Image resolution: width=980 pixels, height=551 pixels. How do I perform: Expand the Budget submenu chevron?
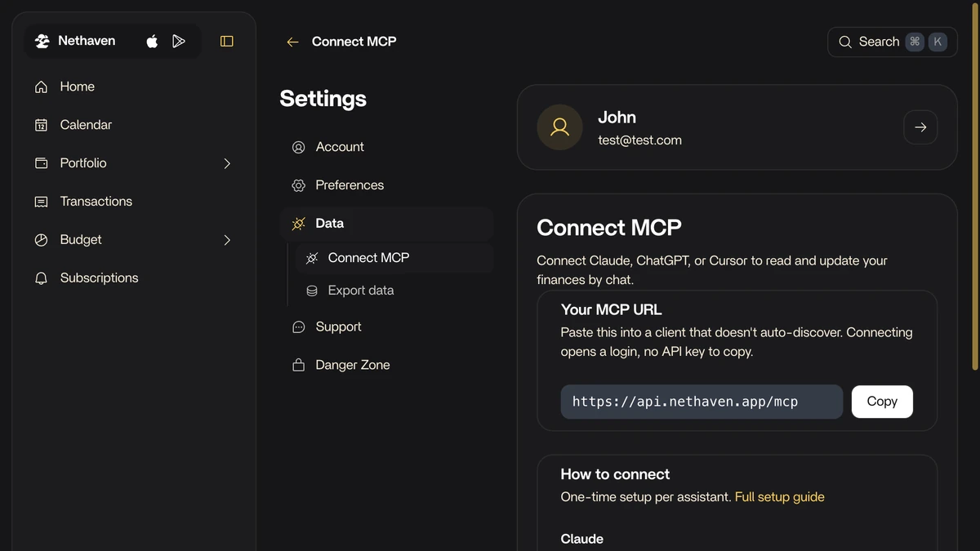[x=227, y=240]
